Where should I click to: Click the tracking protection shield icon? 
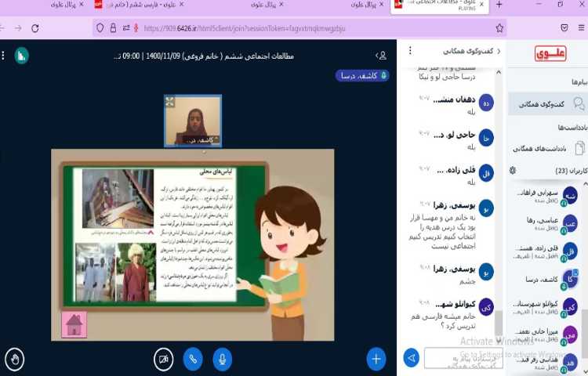[100, 28]
